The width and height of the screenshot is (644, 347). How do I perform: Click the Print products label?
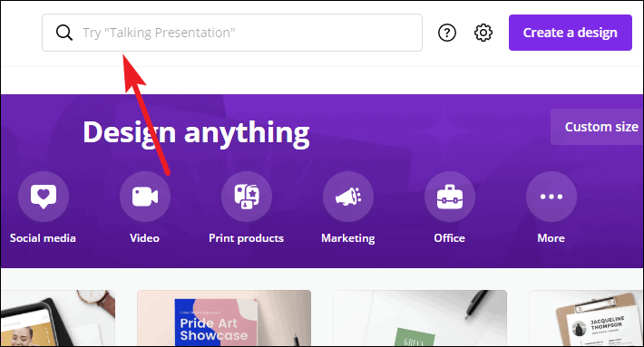coord(247,238)
